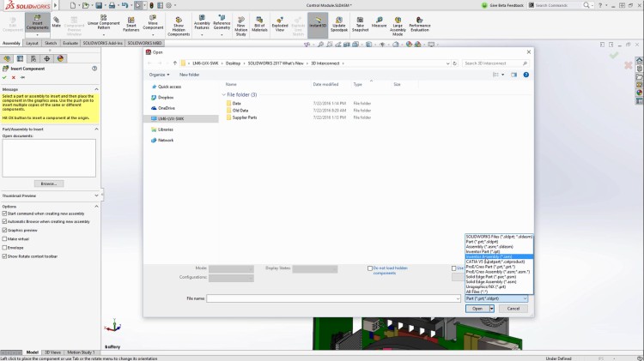Image resolution: width=644 pixels, height=361 pixels.
Task: Open Linear Component Pattern tool
Action: 104,22
